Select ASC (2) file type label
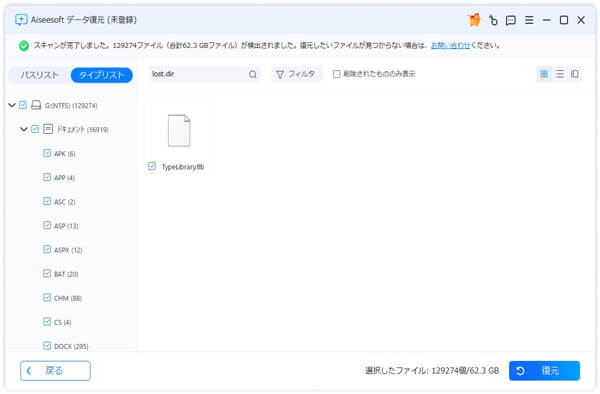This screenshot has width=600, height=394. [x=65, y=202]
